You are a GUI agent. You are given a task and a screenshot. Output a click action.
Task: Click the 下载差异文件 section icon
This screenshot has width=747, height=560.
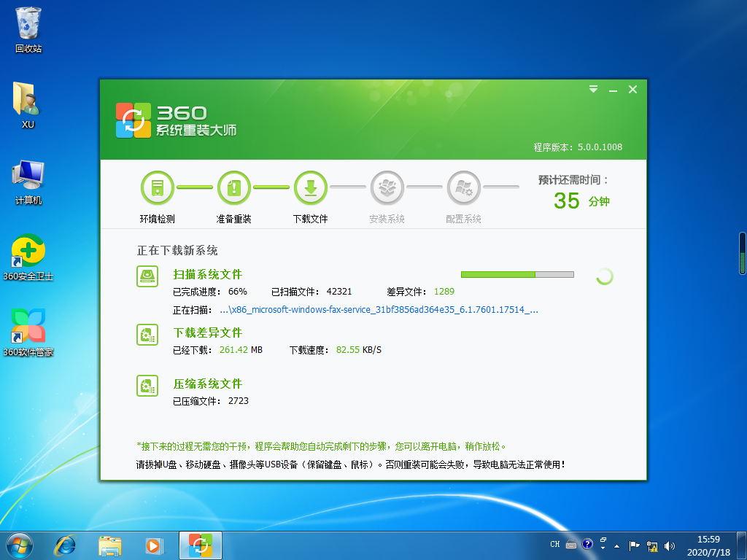click(x=147, y=335)
